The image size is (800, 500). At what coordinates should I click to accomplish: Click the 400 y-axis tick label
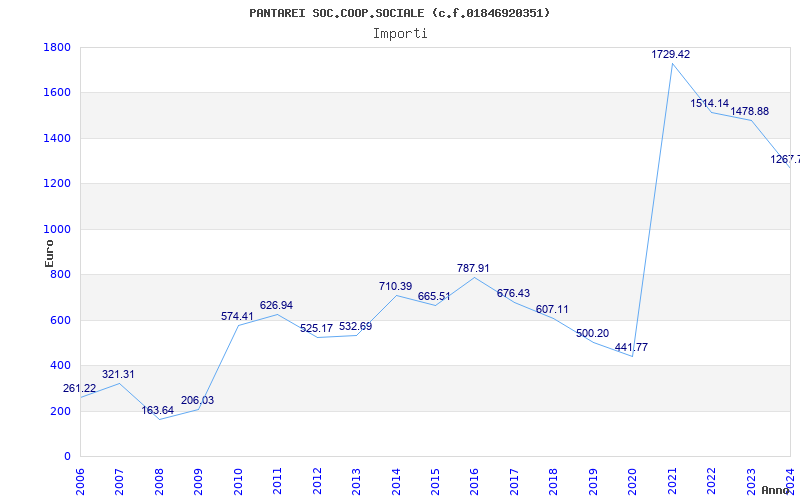point(61,366)
